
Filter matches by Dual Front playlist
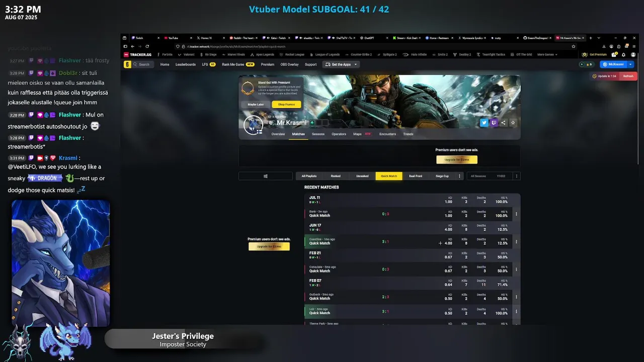tap(416, 176)
